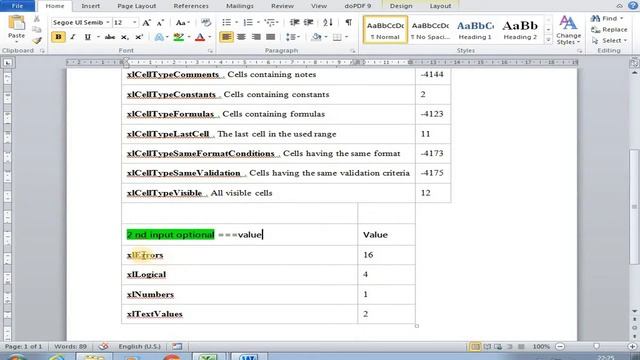Click the Zoom Out minus button

click(x=560, y=346)
